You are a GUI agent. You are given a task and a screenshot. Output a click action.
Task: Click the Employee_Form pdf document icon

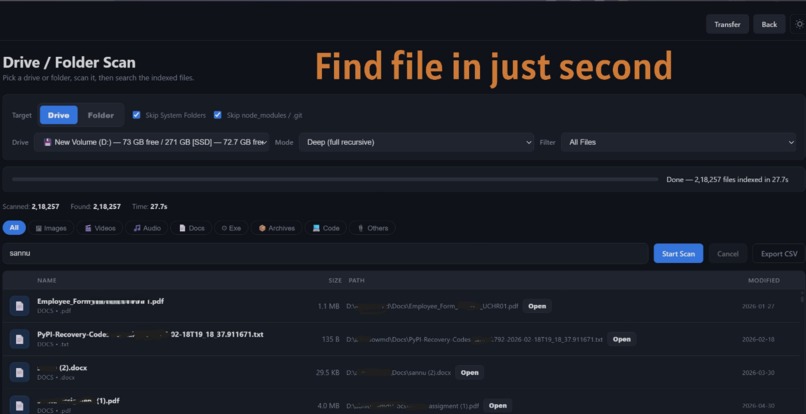(x=20, y=306)
